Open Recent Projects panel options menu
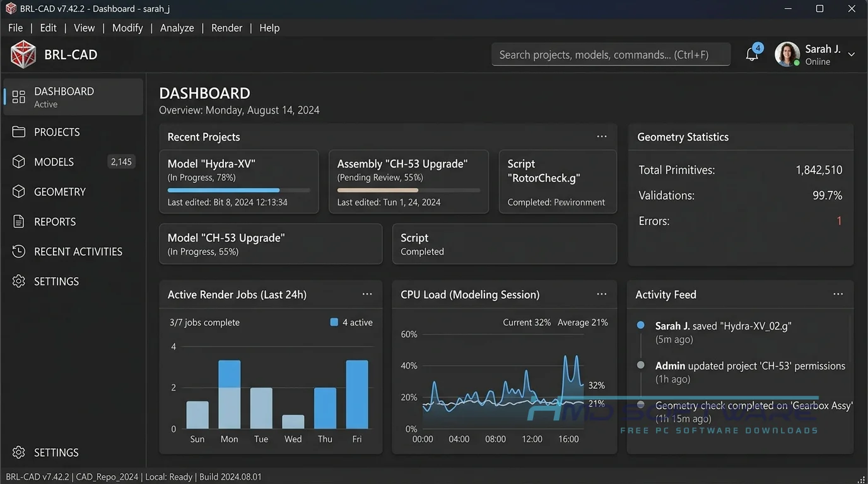Image resolution: width=868 pixels, height=484 pixels. tap(602, 137)
